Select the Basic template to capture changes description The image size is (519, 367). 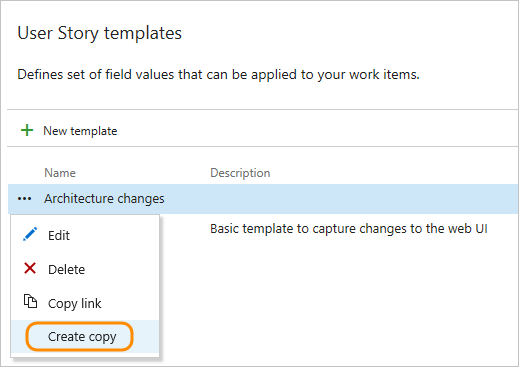pyautogui.click(x=349, y=229)
